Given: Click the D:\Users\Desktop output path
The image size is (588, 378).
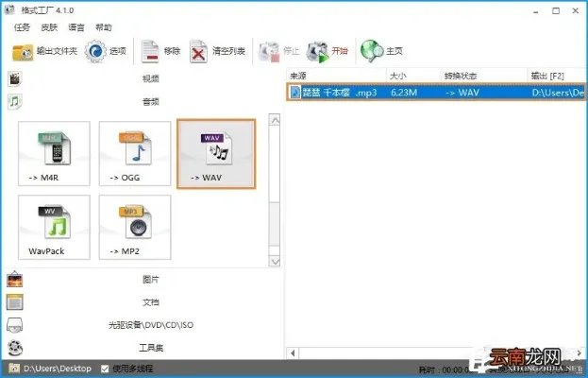Looking at the screenshot, I should click(58, 369).
